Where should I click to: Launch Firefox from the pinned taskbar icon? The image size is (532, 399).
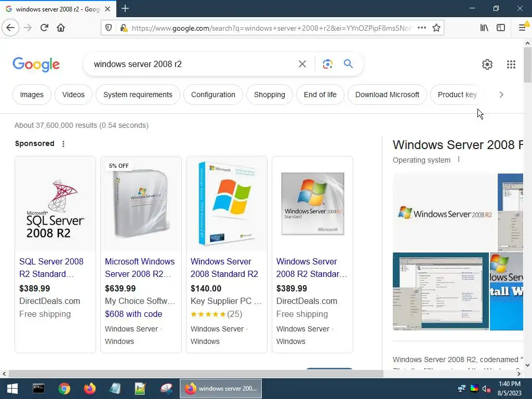click(x=89, y=389)
